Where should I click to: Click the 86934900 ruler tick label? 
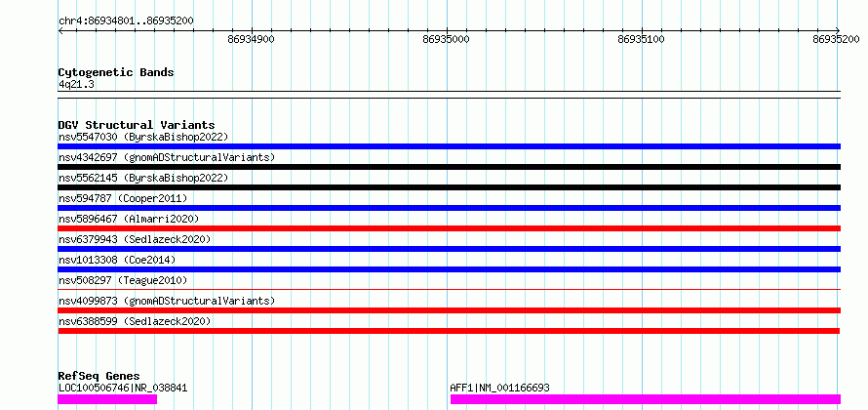pos(252,39)
